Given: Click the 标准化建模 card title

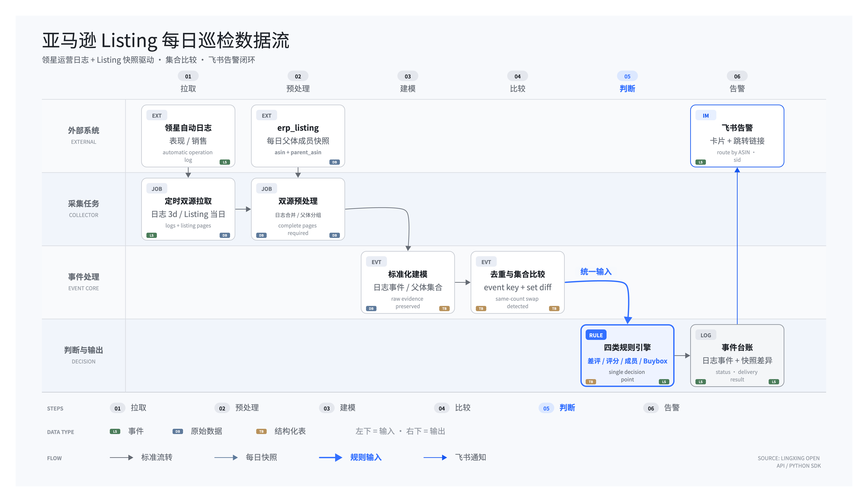Looking at the screenshot, I should (x=408, y=275).
